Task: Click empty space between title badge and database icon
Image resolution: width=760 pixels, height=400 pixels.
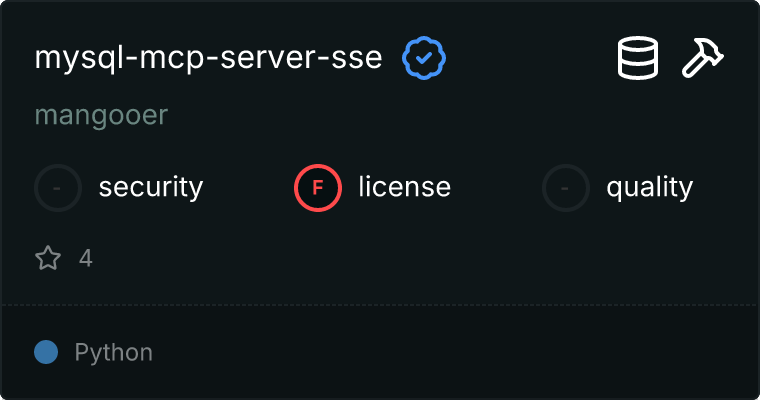Action: tap(530, 59)
